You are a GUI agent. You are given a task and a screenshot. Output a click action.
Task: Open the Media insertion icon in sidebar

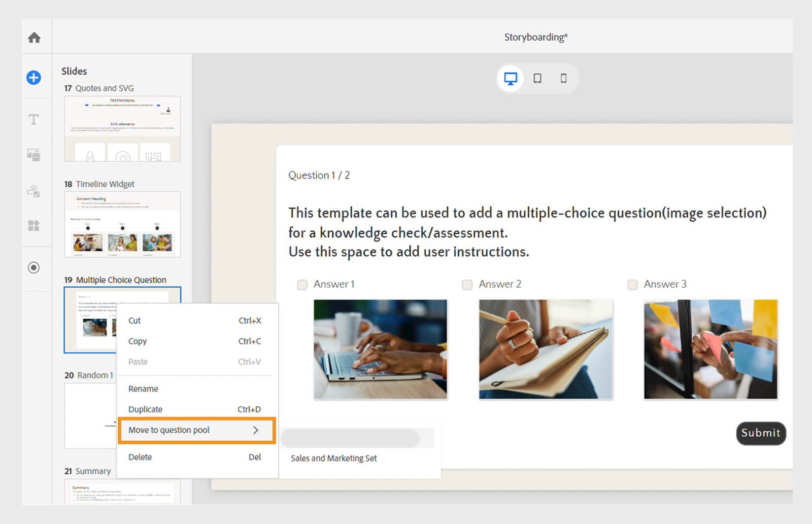(33, 155)
